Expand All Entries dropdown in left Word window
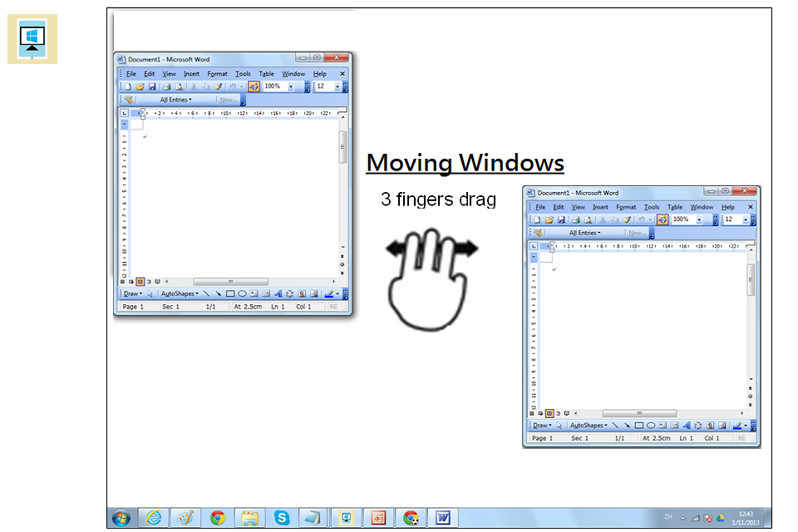 tap(176, 100)
